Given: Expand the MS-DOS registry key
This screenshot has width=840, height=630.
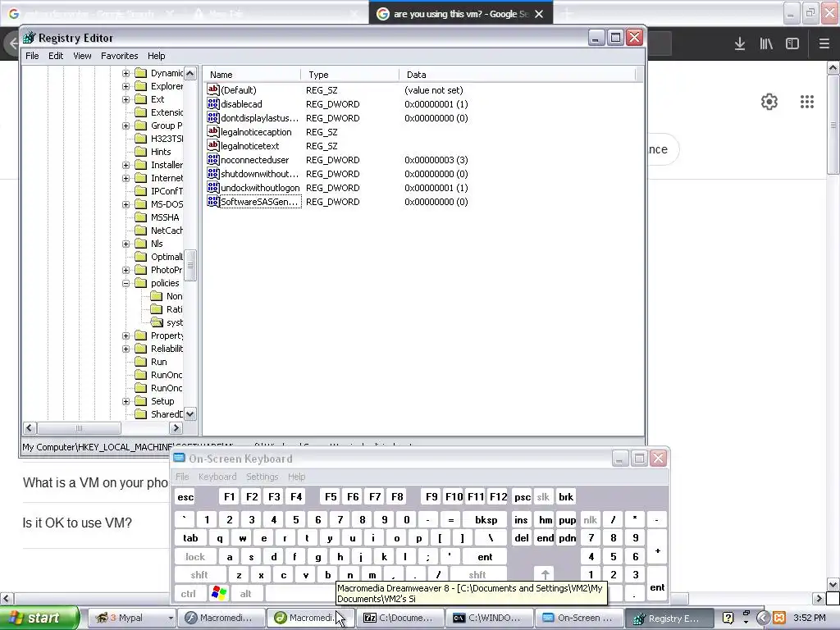Looking at the screenshot, I should [126, 204].
